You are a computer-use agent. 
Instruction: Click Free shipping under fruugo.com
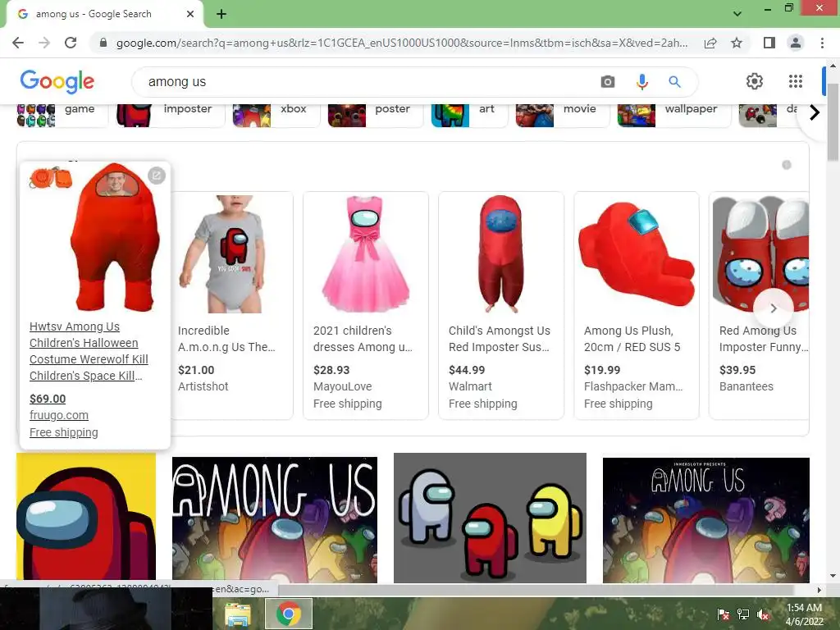(x=64, y=432)
